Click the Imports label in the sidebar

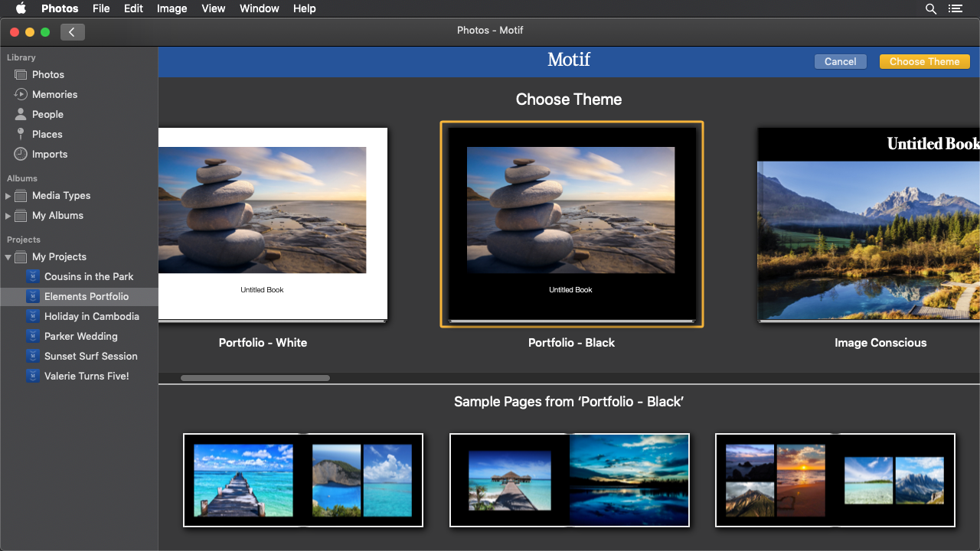click(x=50, y=154)
